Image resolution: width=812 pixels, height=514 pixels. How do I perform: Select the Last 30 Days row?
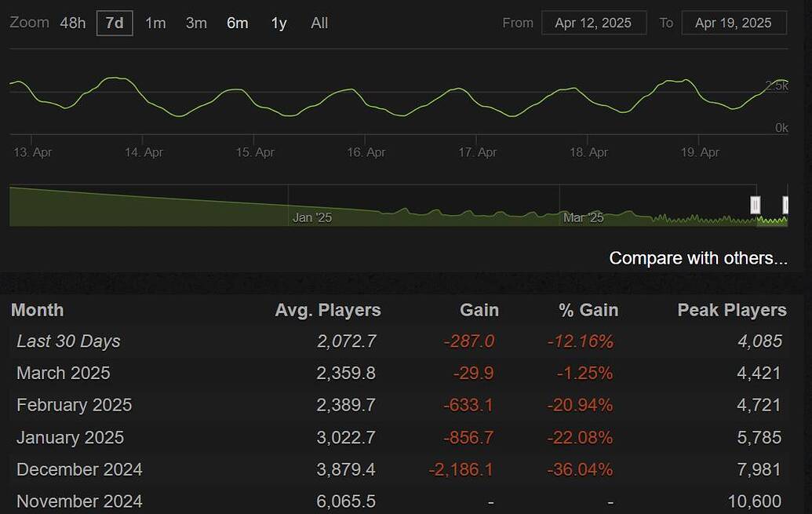68,341
